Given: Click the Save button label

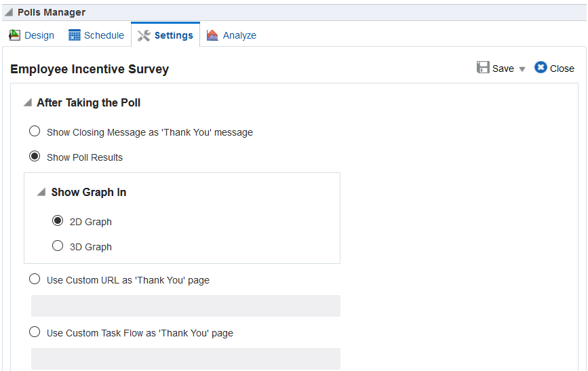Looking at the screenshot, I should pos(503,69).
